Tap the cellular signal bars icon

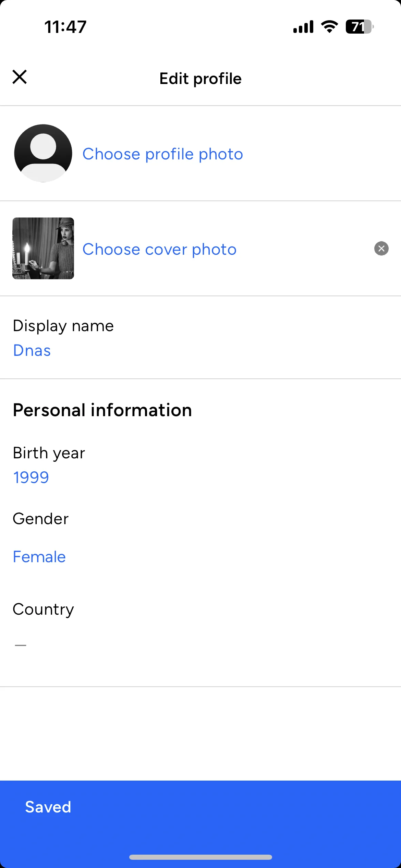click(303, 27)
